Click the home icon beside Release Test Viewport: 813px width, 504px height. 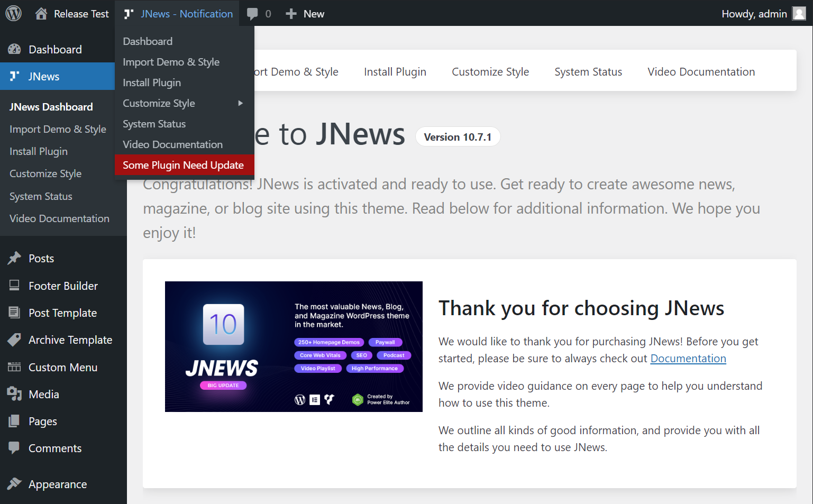(41, 14)
